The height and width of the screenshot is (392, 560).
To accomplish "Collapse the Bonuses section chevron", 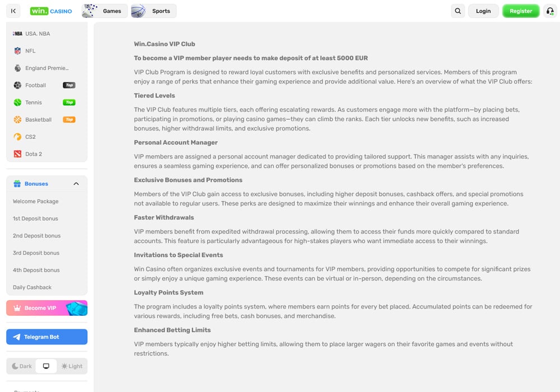I will (76, 184).
